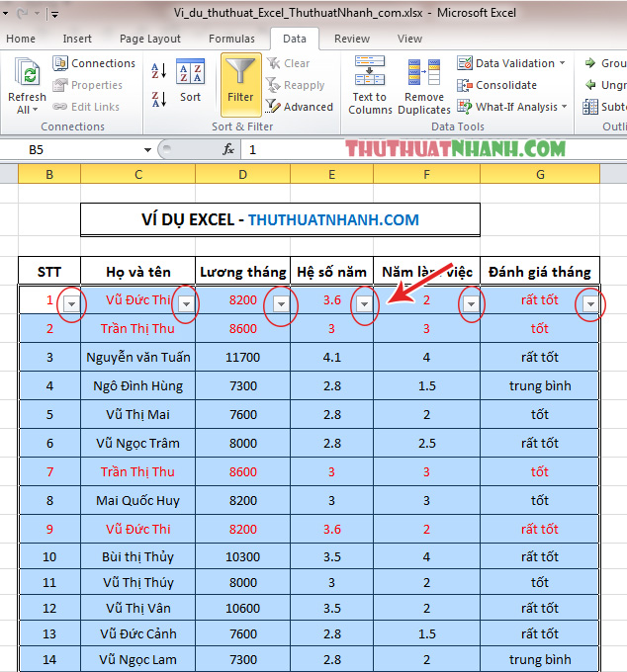This screenshot has height=672, width=627.
Task: Switch to the Home tab
Action: [21, 39]
